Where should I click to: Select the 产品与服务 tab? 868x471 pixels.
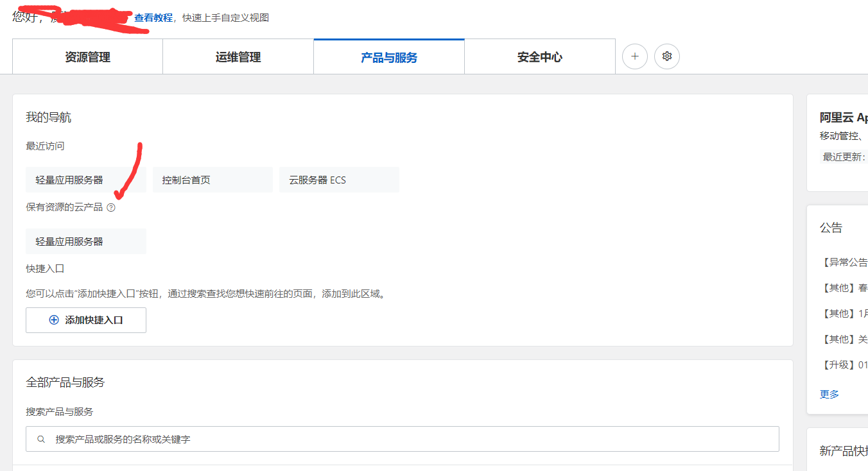click(389, 57)
